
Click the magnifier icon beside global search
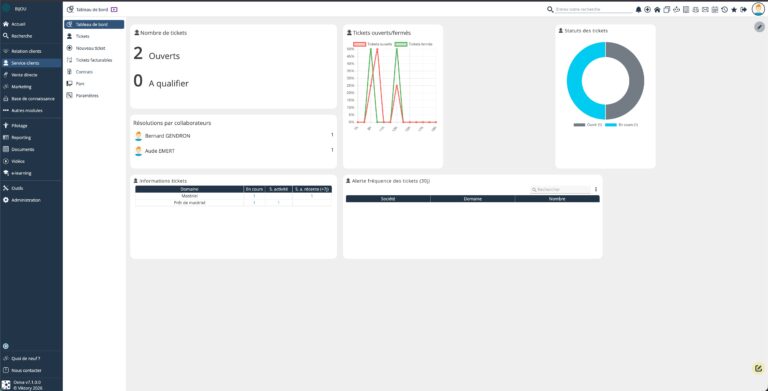pyautogui.click(x=551, y=9)
